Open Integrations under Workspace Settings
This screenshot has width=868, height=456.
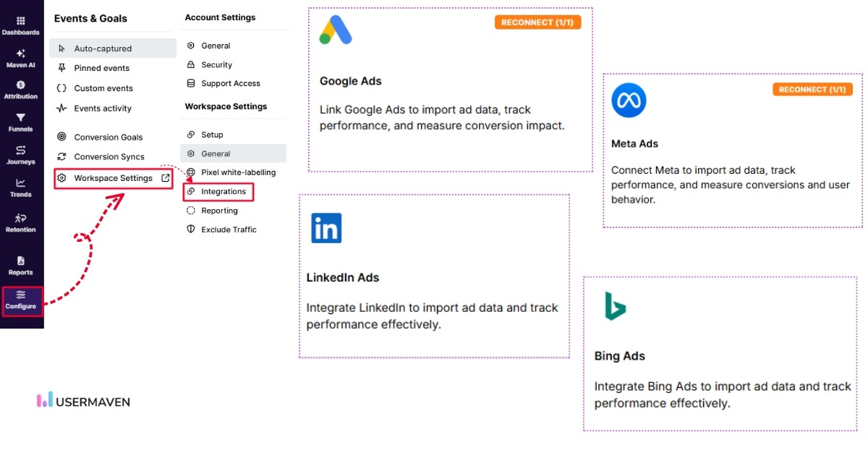coord(223,191)
